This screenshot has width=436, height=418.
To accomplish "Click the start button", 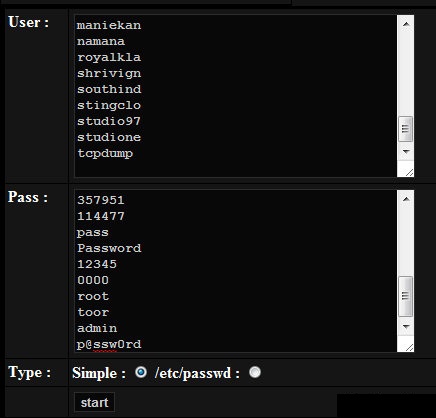I will click(x=94, y=402).
